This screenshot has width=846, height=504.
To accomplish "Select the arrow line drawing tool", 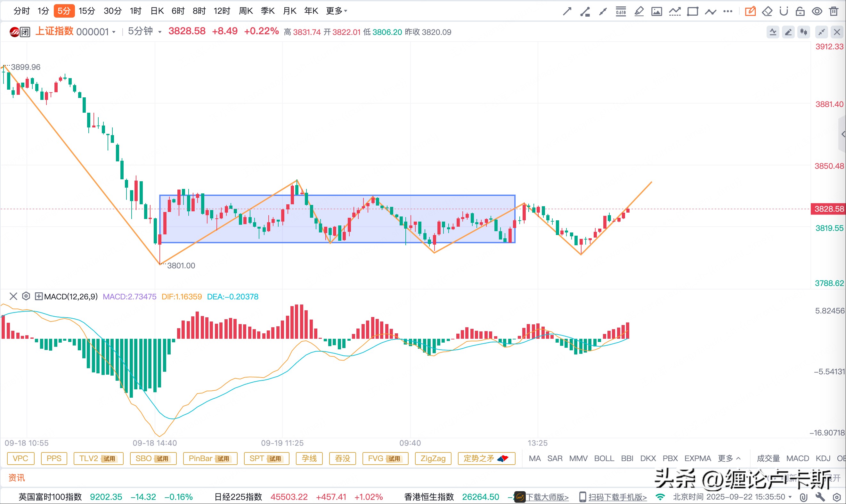I will [x=567, y=12].
